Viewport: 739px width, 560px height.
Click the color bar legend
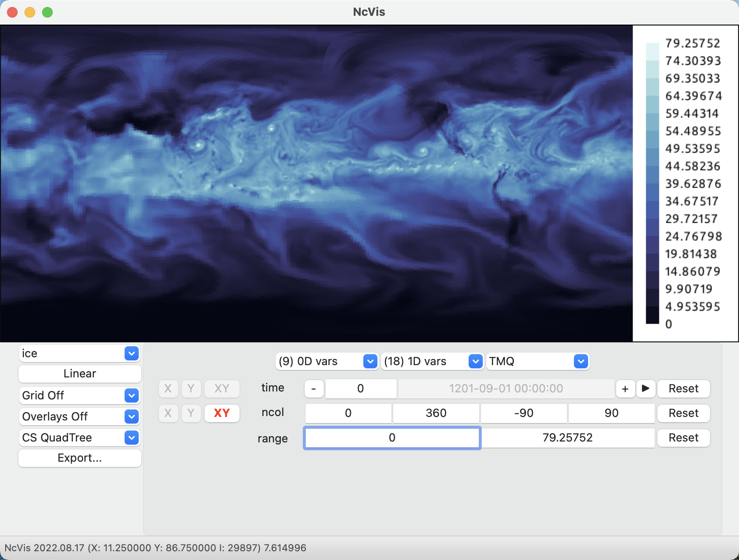(653, 183)
